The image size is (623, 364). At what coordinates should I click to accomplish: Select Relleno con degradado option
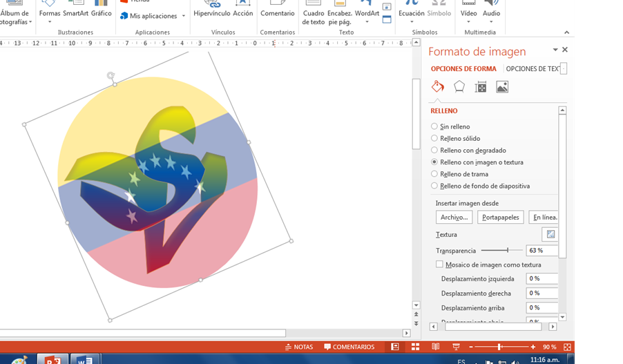pos(468,150)
